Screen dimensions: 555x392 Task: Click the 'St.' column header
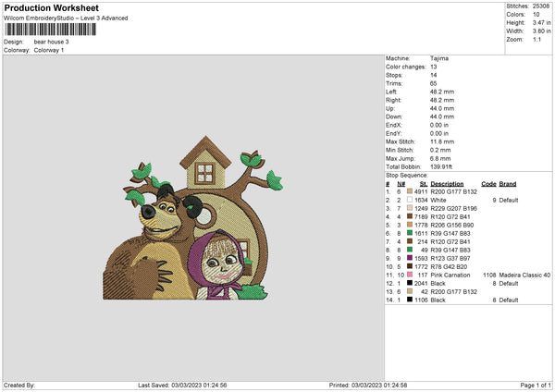point(424,184)
